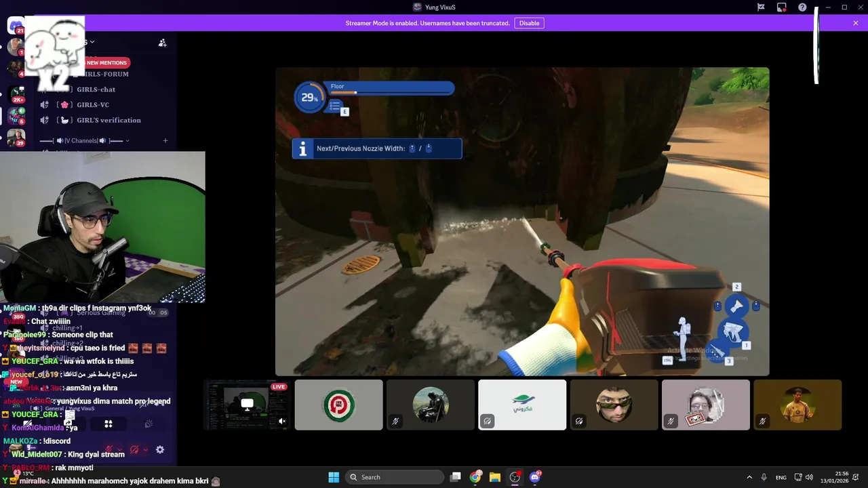Unmute the LIVE stream preview tile

point(282,421)
